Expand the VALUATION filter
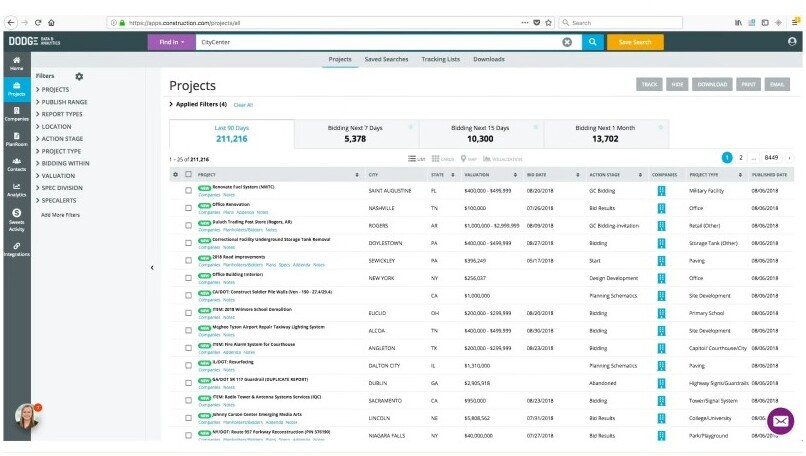The image size is (806, 456). pos(56,176)
